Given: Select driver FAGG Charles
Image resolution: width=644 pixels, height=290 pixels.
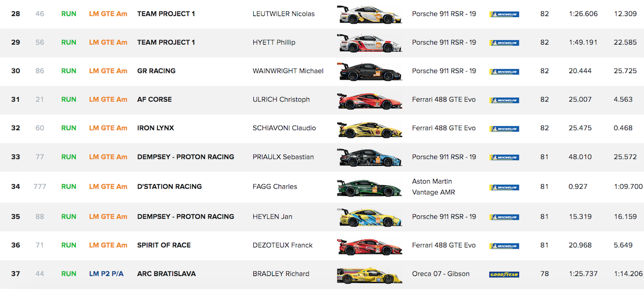Looking at the screenshot, I should (x=274, y=187).
